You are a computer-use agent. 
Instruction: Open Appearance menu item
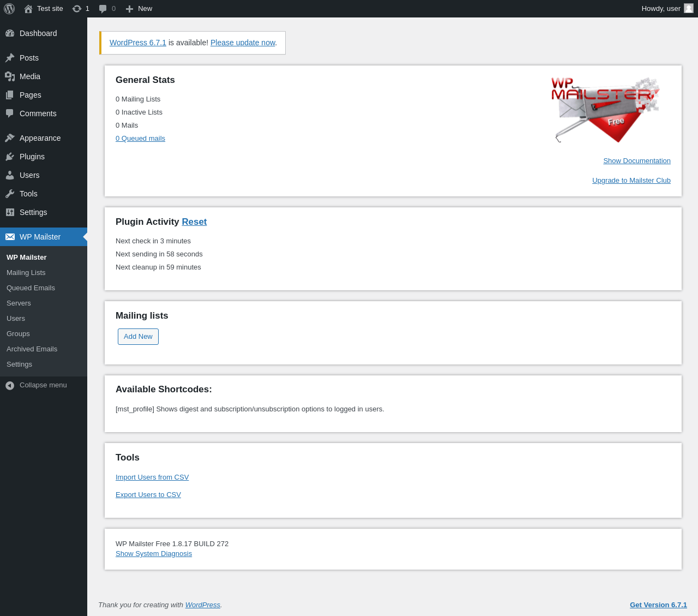coord(44,138)
